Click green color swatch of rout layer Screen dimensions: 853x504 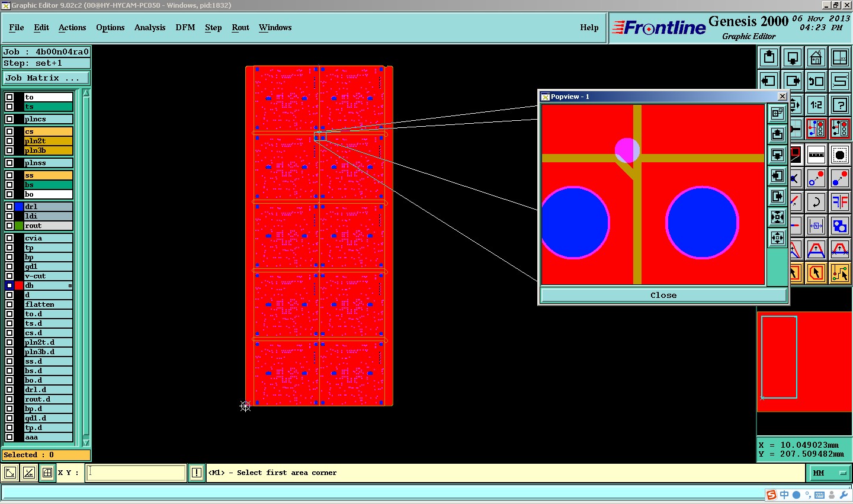pyautogui.click(x=19, y=226)
